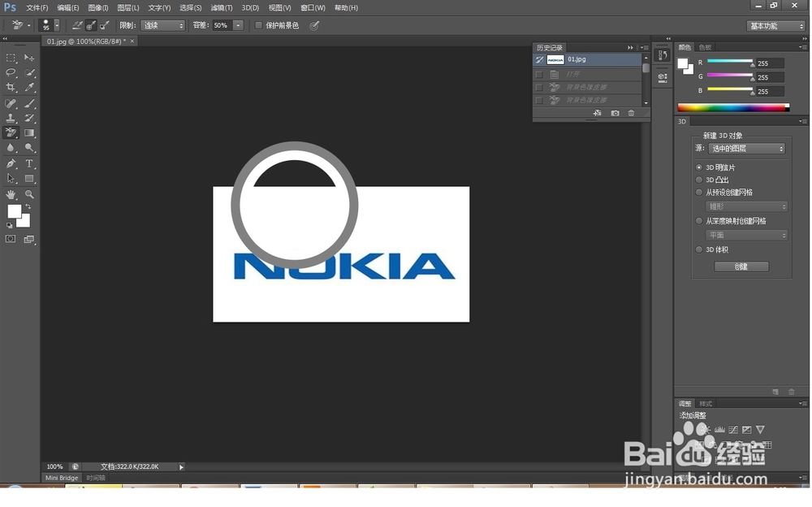Select the Rectangle shape tool
Viewport: 812px width, 507px height.
(x=29, y=179)
